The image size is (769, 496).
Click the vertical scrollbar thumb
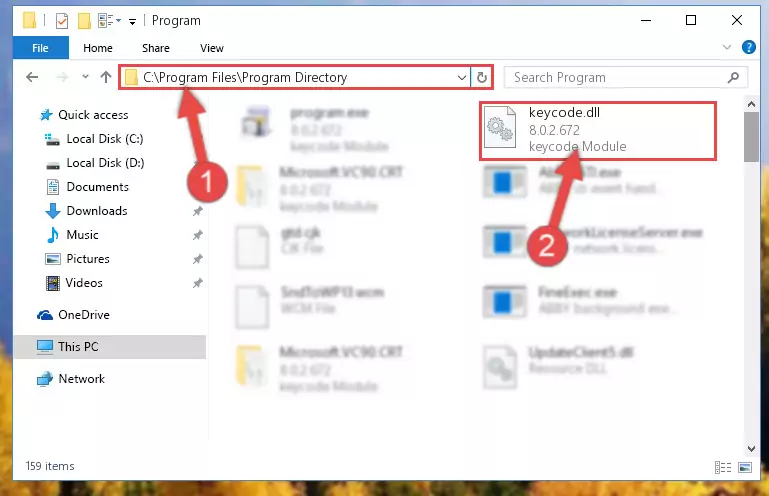(751, 137)
